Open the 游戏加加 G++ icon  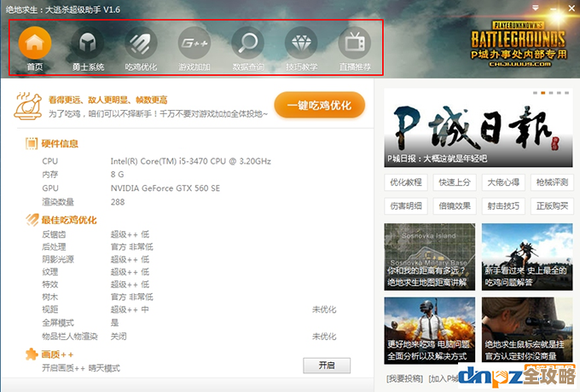tap(194, 43)
